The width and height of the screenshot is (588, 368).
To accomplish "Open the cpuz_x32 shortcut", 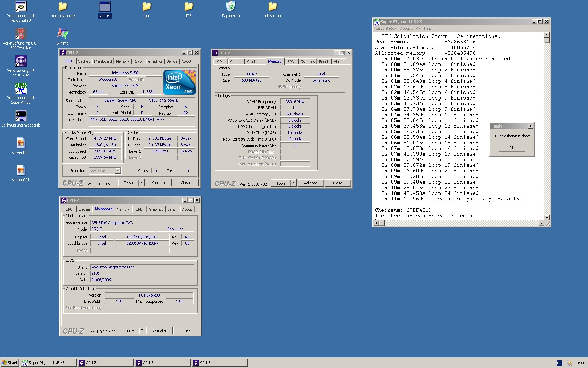I will (21, 61).
